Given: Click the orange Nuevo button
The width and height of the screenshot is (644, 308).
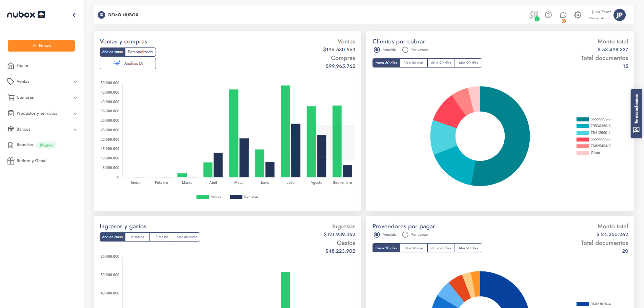Looking at the screenshot, I should point(41,46).
